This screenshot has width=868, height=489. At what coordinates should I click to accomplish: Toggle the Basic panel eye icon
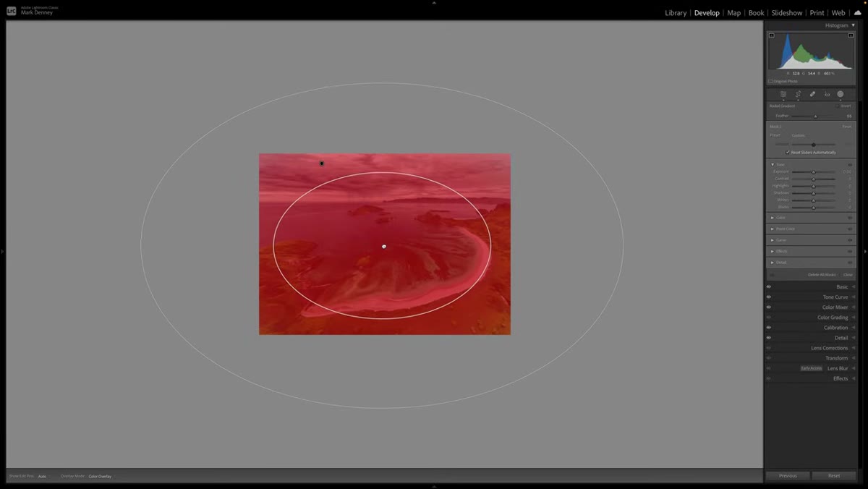(x=769, y=287)
